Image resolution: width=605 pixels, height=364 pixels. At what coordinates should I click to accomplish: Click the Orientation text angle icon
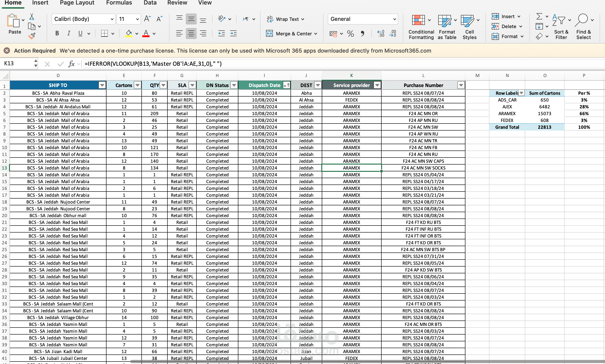point(222,19)
